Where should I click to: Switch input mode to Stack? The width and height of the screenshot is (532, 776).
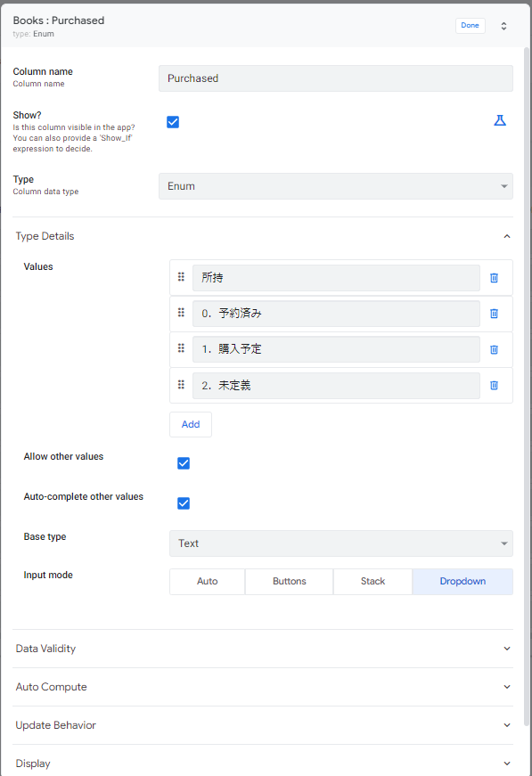click(x=372, y=581)
